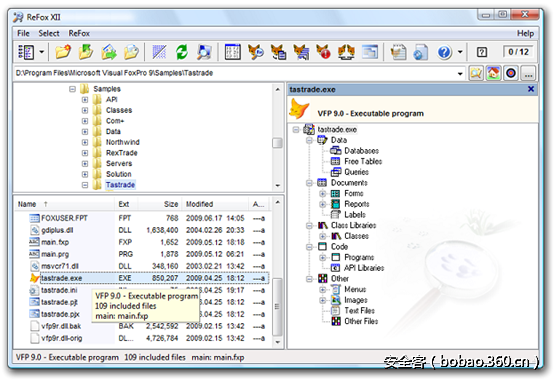Image resolution: width=554 pixels, height=380 pixels.
Task: Open the Select menu
Action: pos(49,33)
